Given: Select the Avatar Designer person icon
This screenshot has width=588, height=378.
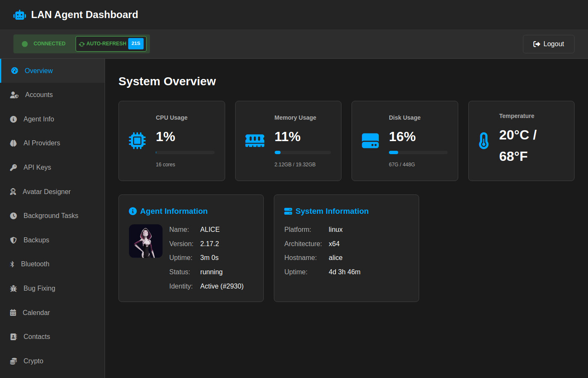Looking at the screenshot, I should click(14, 192).
